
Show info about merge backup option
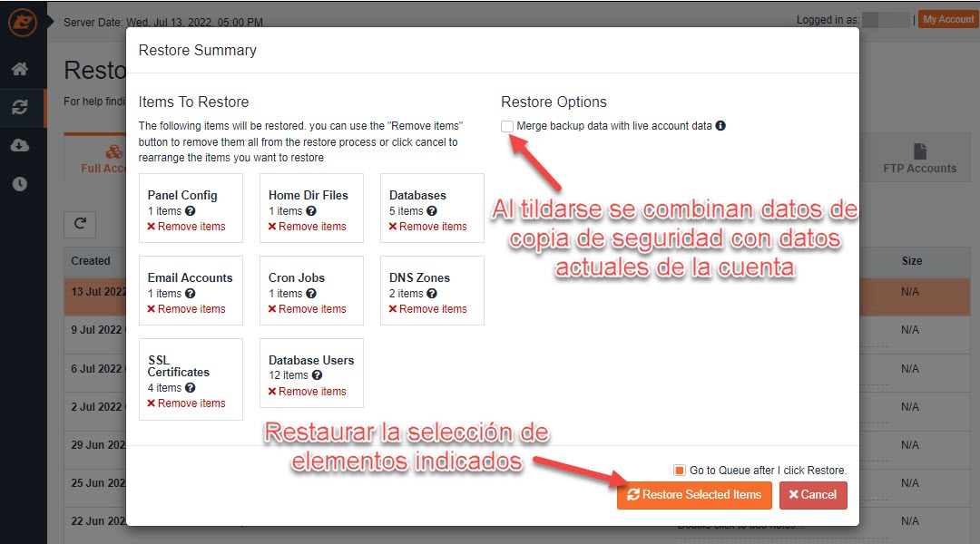pyautogui.click(x=720, y=125)
